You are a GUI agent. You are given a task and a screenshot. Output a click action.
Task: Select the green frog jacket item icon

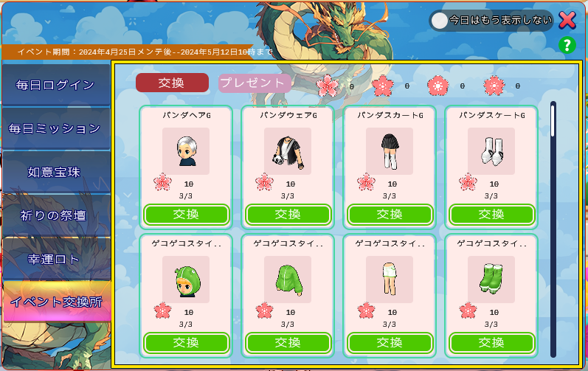[x=288, y=280]
